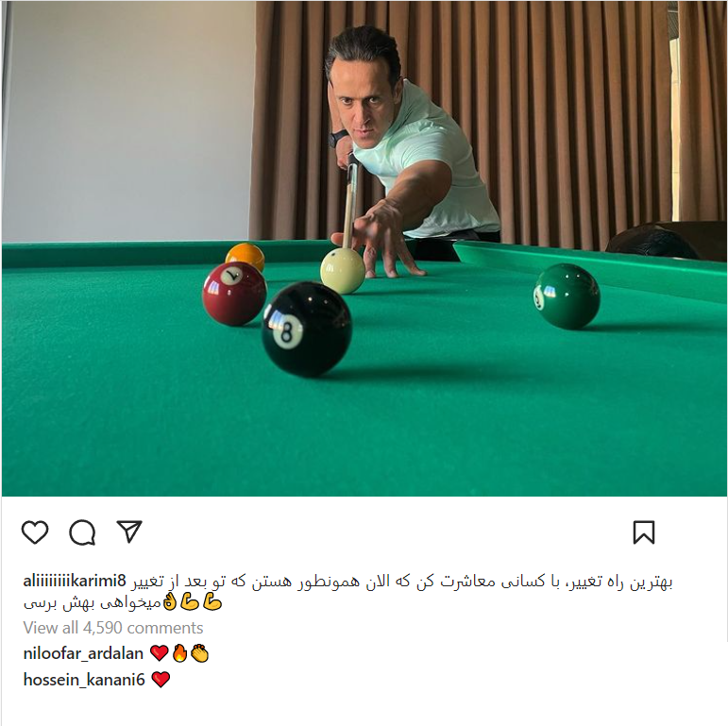
Task: Click the red heart in hossein_kanani6's comment
Action: click(x=161, y=680)
